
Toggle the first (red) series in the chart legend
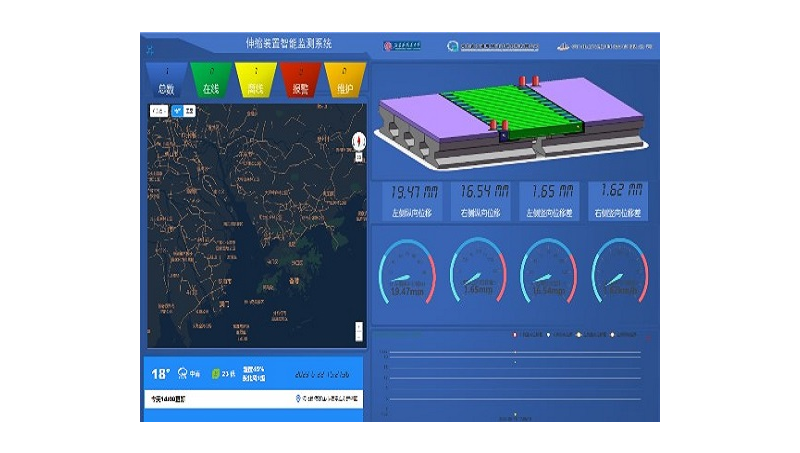528,335
